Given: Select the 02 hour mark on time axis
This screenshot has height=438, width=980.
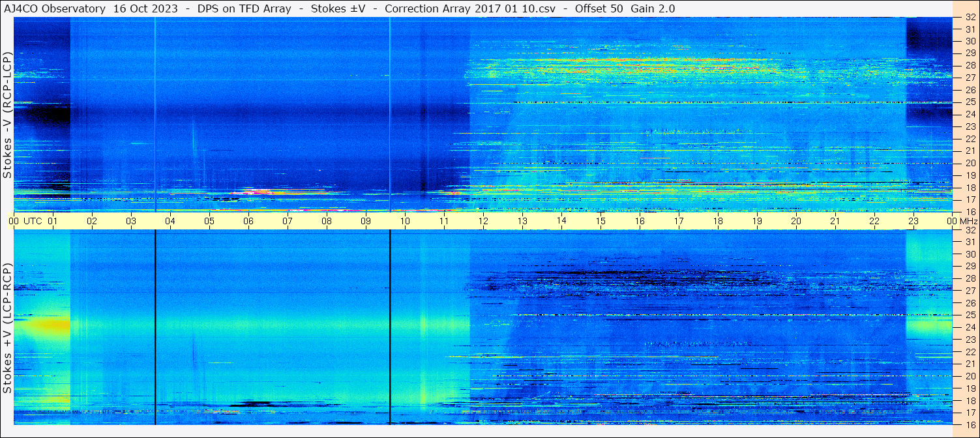Looking at the screenshot, I should 91,221.
